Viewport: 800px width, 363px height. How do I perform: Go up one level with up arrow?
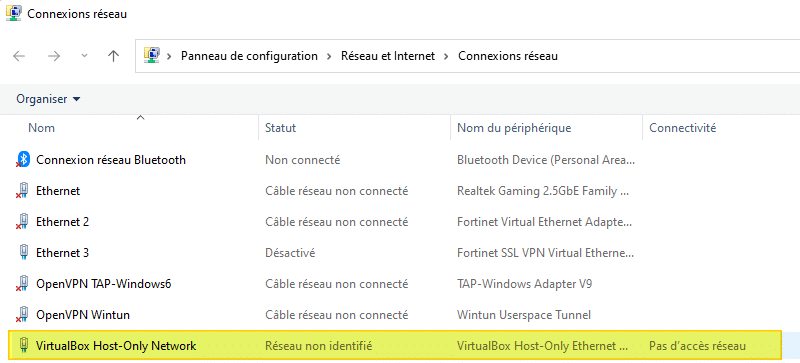pyautogui.click(x=113, y=56)
